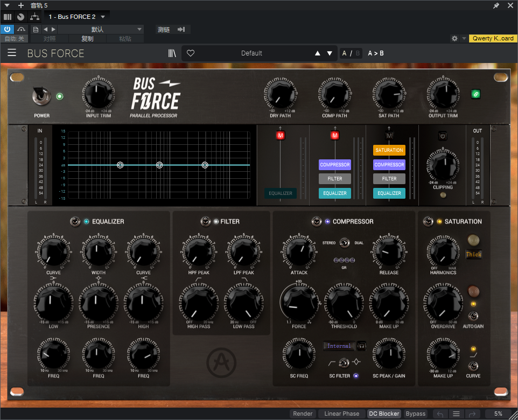Screen dimensions: 518x420
Task: Open the Internal sidechain source dropdown
Action: click(339, 346)
